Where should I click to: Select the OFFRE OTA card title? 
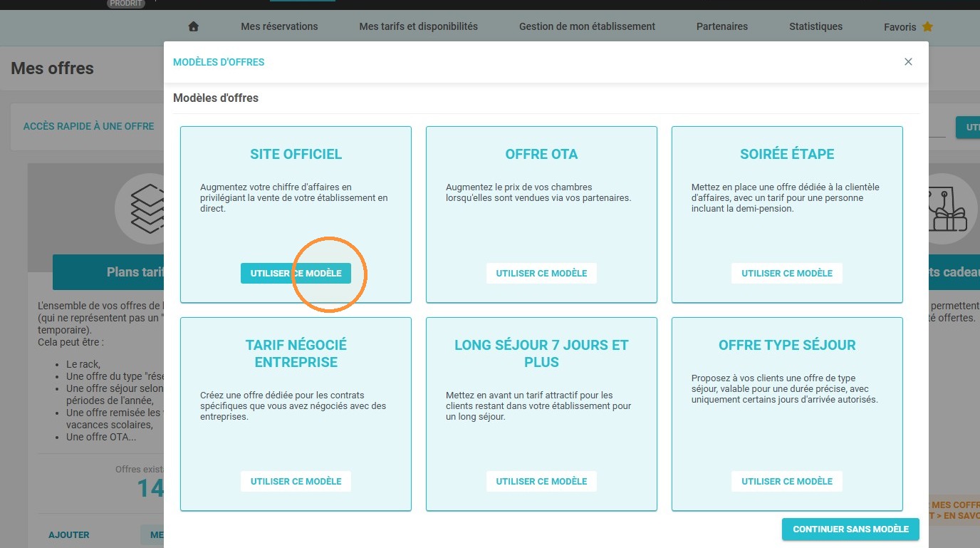pos(541,154)
